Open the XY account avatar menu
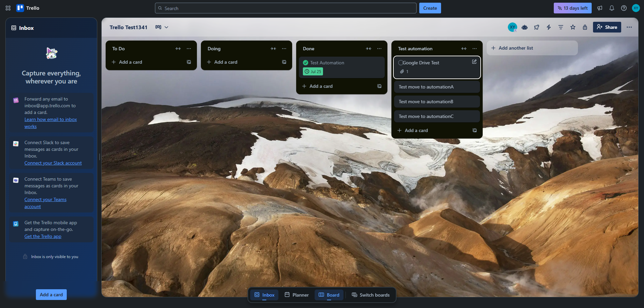The width and height of the screenshot is (644, 308). coord(636,8)
